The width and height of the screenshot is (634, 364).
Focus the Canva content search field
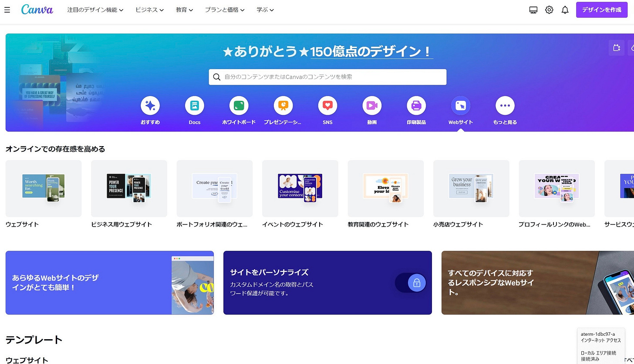pyautogui.click(x=327, y=77)
